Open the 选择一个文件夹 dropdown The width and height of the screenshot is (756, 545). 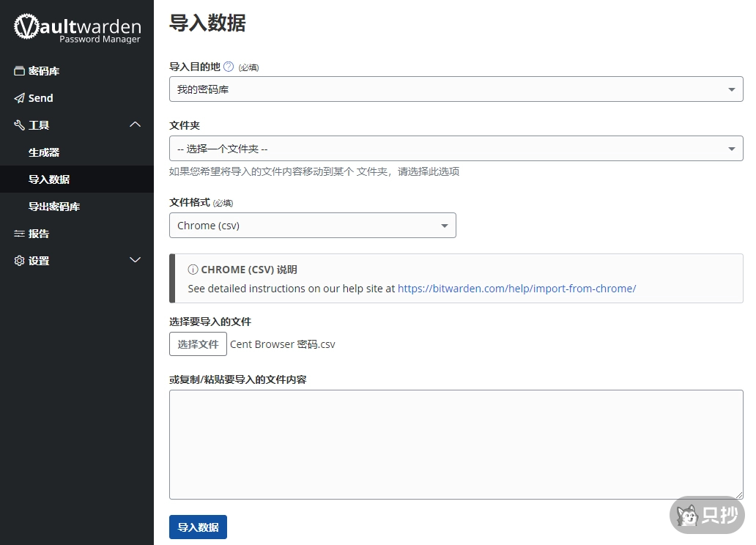pyautogui.click(x=456, y=149)
